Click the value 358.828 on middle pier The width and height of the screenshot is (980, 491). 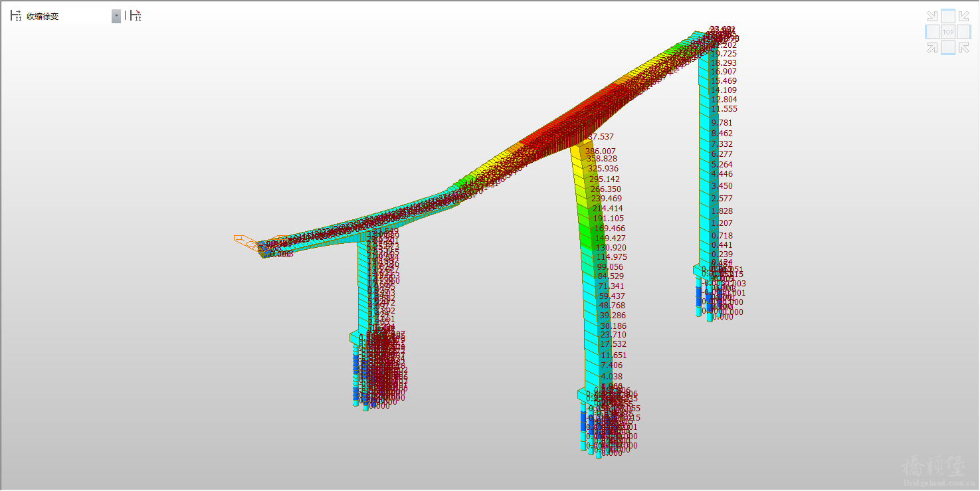(x=601, y=159)
